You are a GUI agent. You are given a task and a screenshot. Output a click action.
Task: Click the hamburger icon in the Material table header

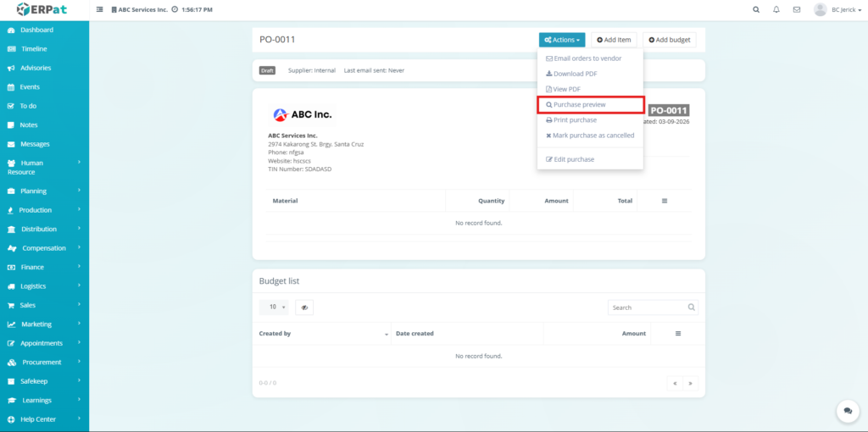(x=665, y=201)
